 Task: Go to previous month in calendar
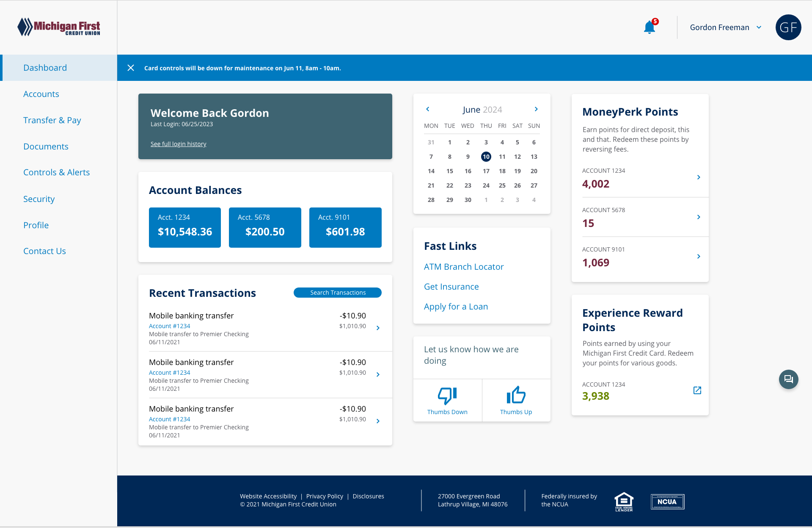[x=428, y=109]
